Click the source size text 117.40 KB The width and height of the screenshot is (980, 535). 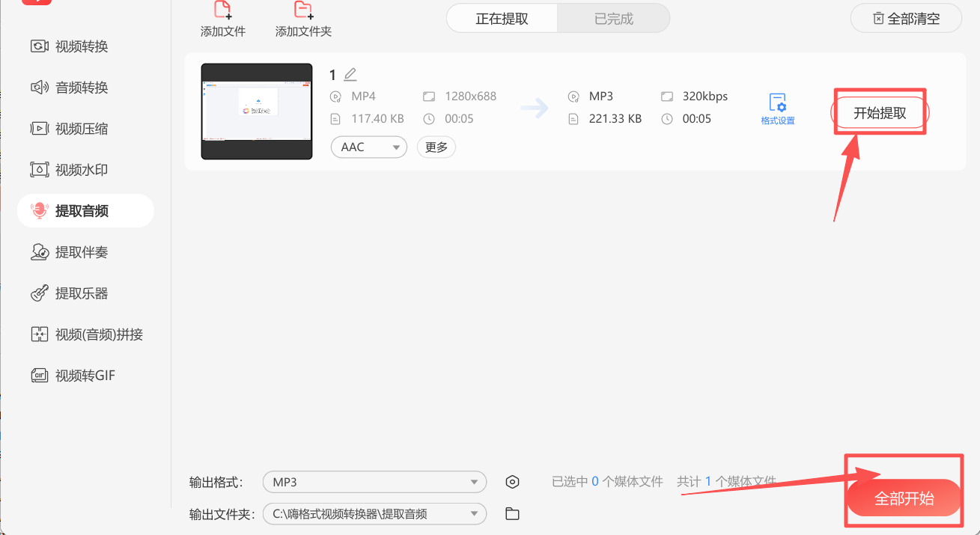pos(377,118)
